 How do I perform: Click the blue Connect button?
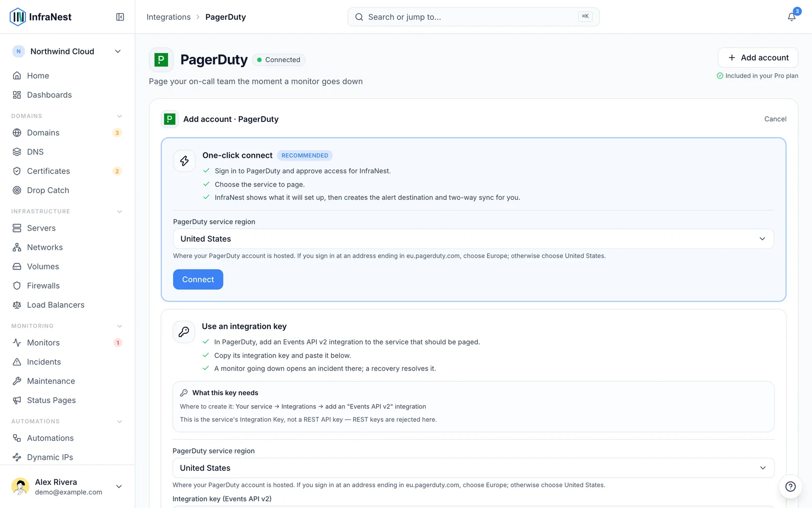[x=198, y=279]
